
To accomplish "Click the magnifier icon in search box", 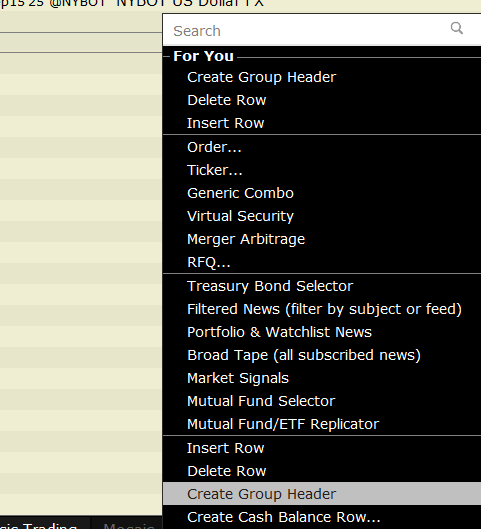I will point(457,28).
